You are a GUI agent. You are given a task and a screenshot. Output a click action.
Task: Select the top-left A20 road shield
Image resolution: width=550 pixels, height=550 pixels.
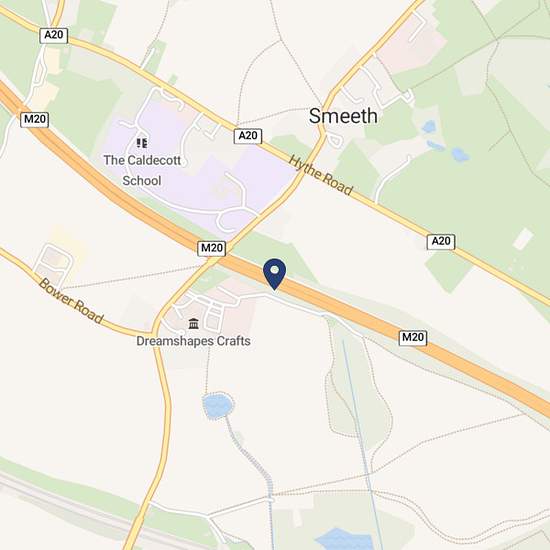(x=54, y=35)
